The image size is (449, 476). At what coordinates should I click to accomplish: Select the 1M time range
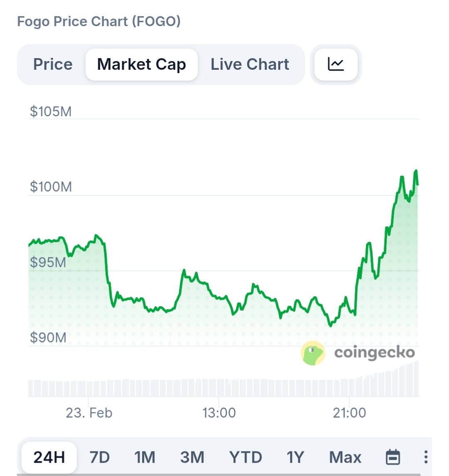145,457
